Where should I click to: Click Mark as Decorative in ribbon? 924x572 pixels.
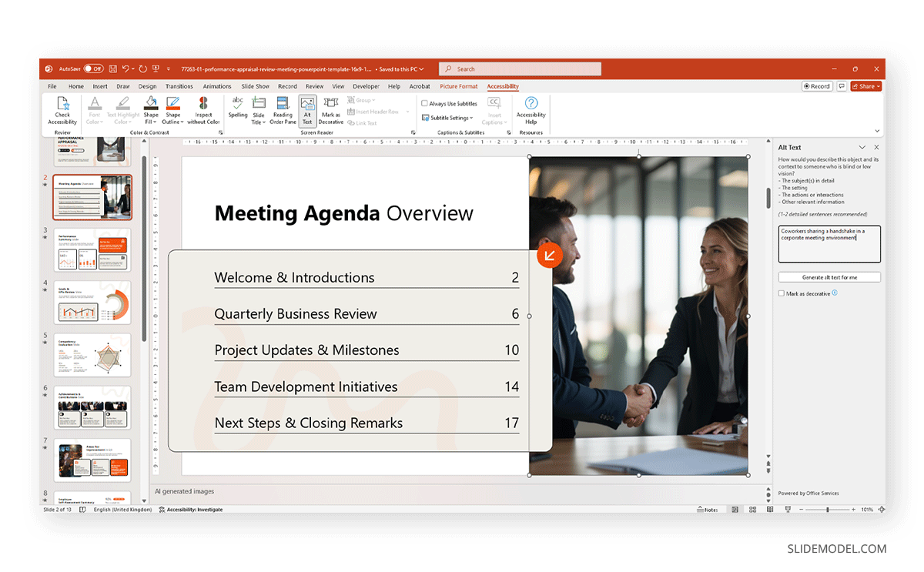click(x=331, y=104)
